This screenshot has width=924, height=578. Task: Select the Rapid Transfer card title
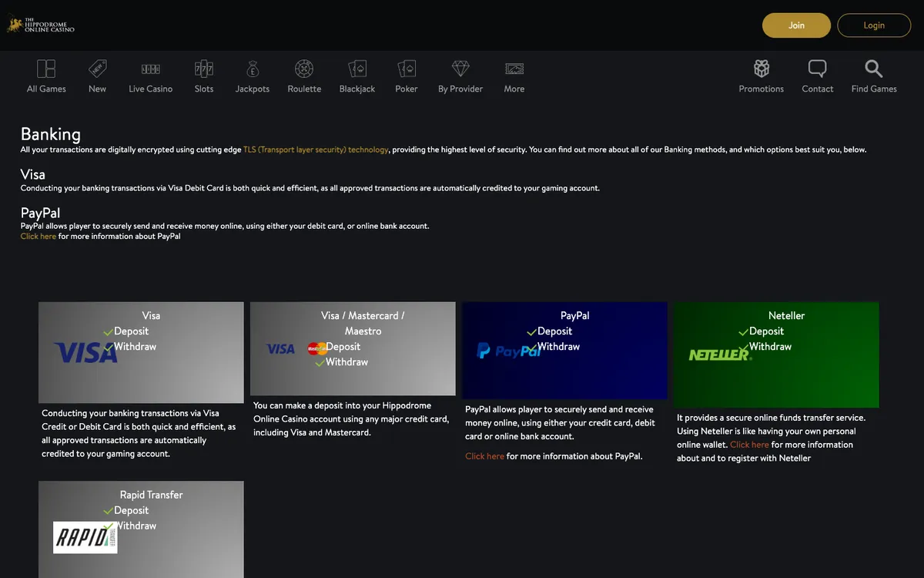(151, 495)
